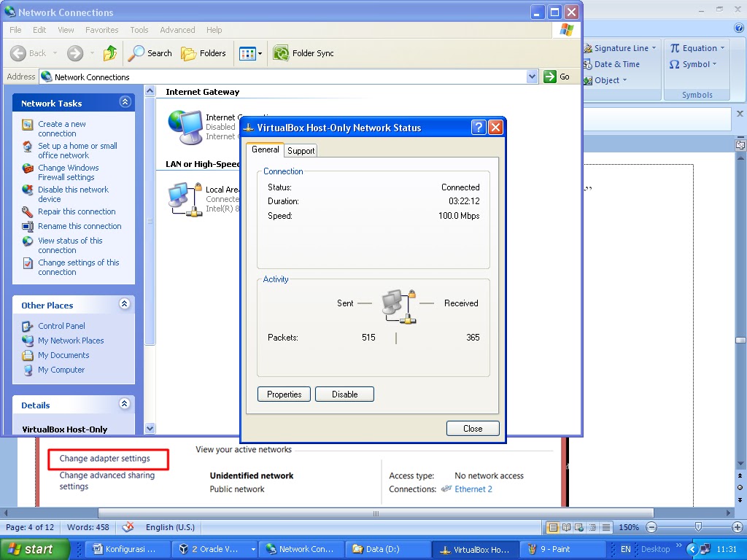This screenshot has height=560, width=747.
Task: Click the task pane scroll down arrow
Action: point(150,428)
